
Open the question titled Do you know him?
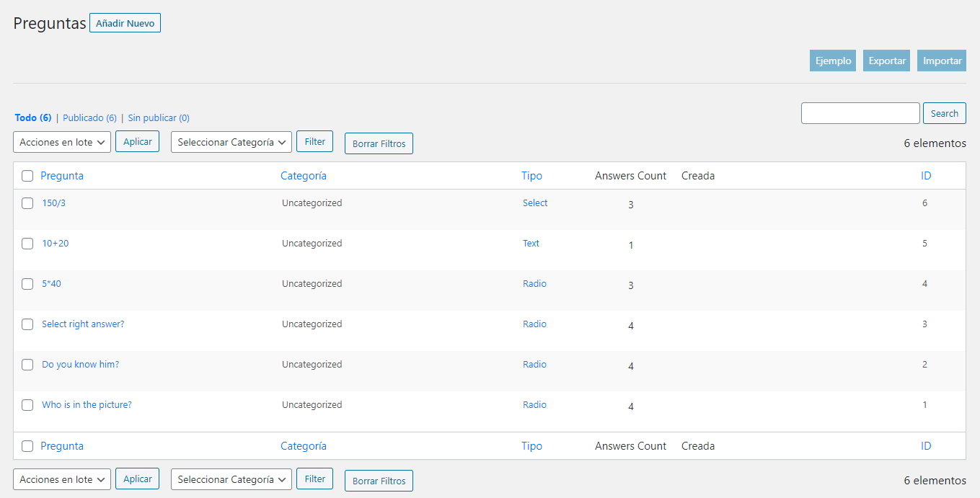pyautogui.click(x=80, y=364)
